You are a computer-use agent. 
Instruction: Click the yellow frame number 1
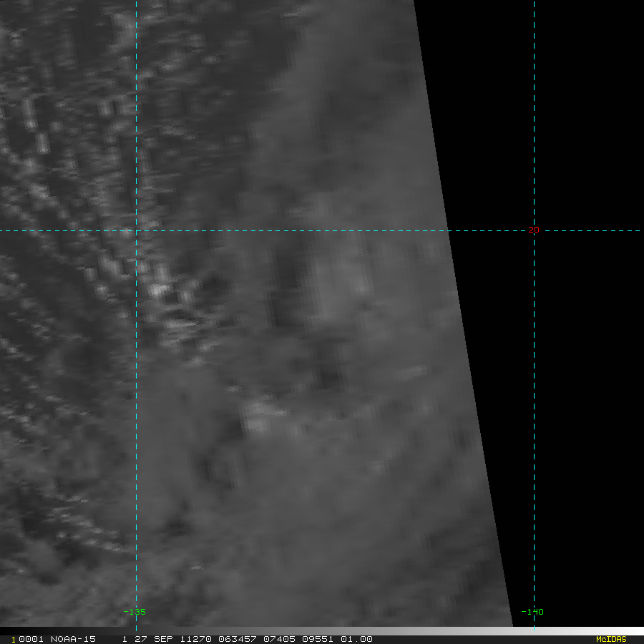click(x=14, y=640)
